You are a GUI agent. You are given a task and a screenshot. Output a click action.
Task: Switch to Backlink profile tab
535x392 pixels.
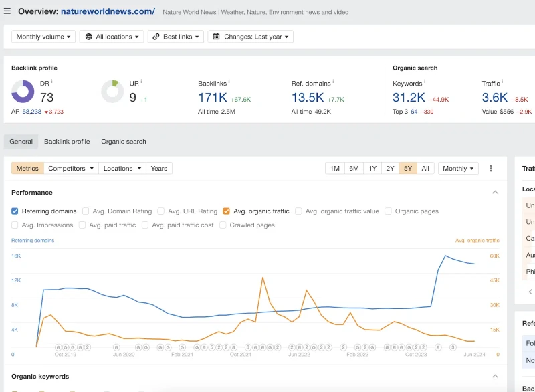(67, 142)
